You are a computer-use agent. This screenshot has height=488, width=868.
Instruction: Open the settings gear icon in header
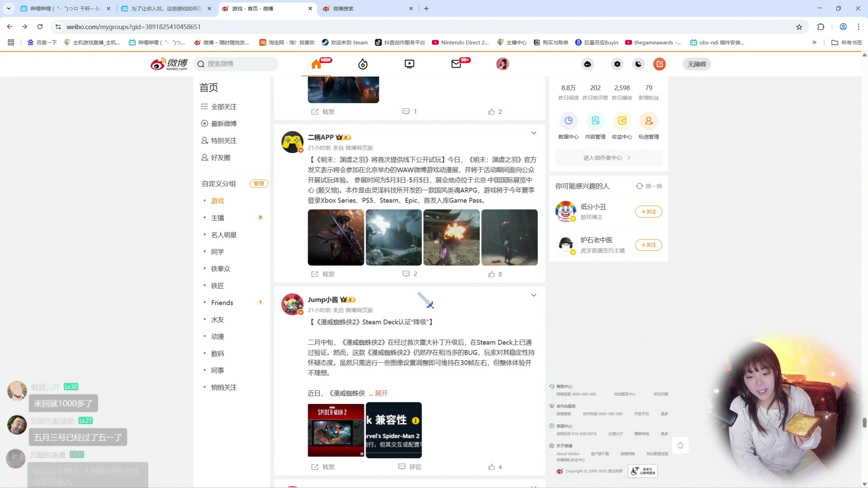point(617,64)
